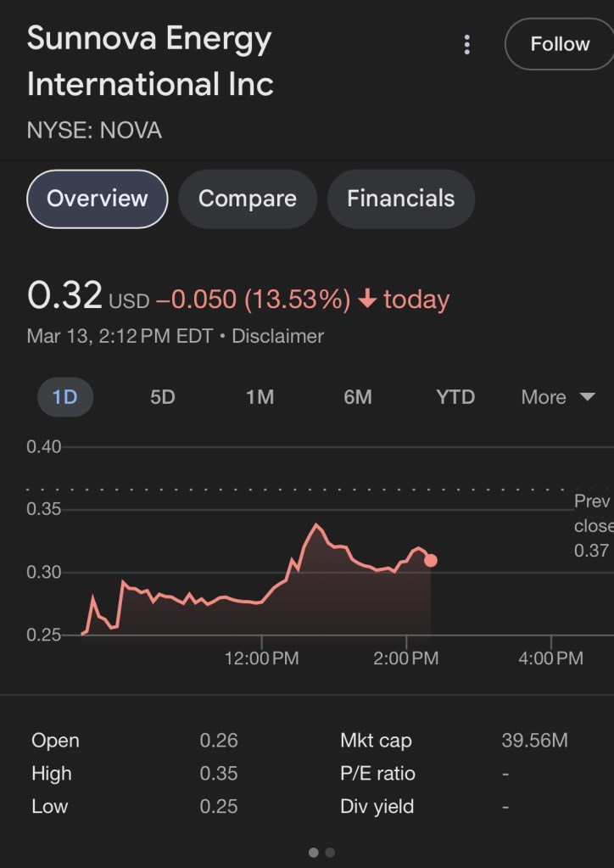Click the NYSE: NOVA ticker label

[x=94, y=131]
